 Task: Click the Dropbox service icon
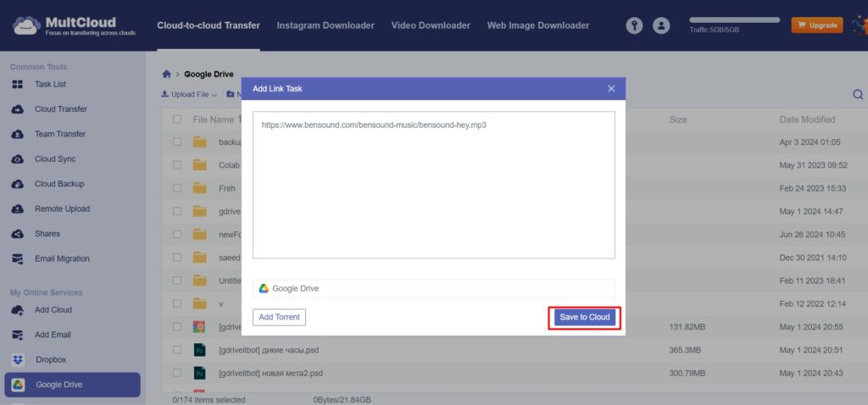coord(18,360)
